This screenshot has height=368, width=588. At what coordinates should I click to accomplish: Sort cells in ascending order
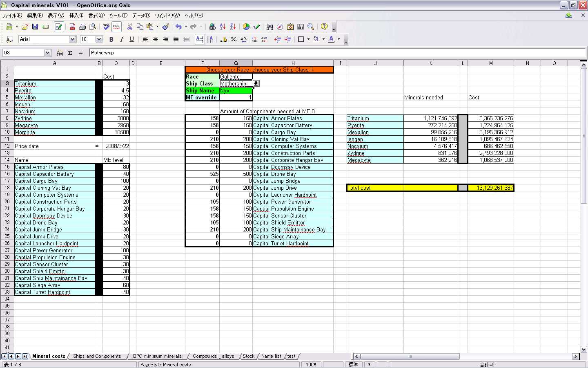[x=223, y=27]
